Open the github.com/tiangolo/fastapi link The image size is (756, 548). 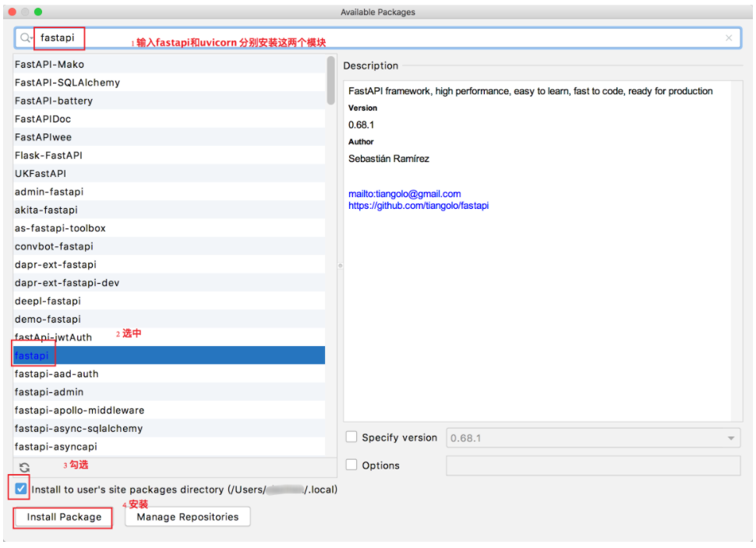tap(419, 206)
